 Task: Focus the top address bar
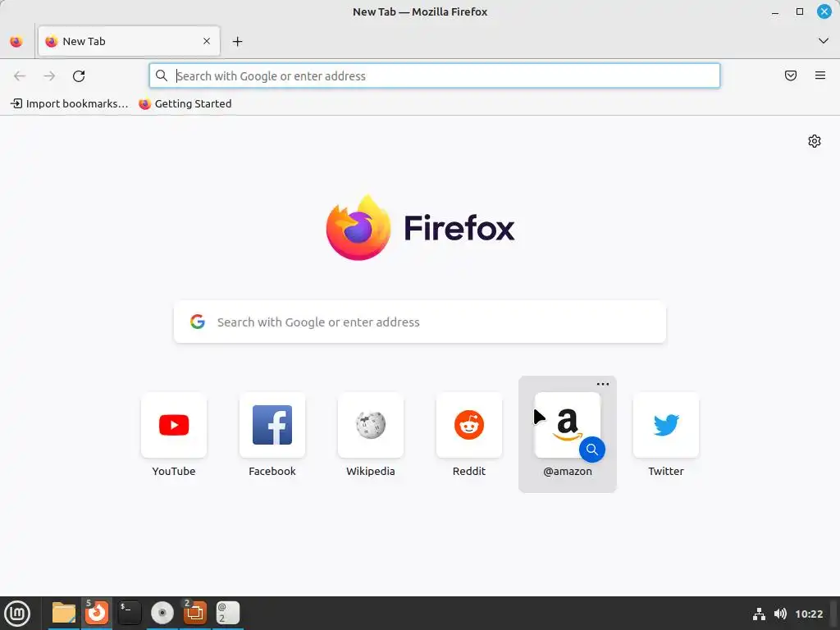point(435,76)
